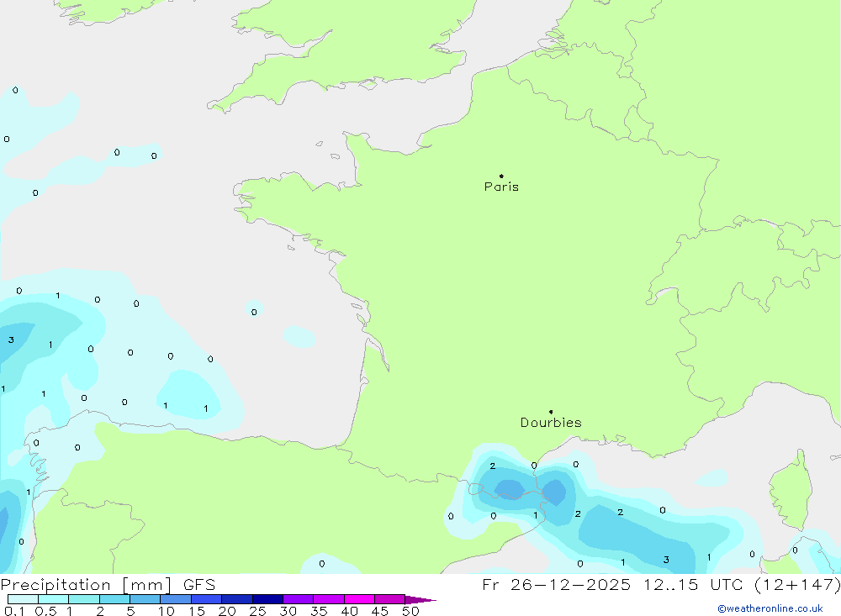The image size is (841, 616).
Task: Select the Dourbies location dot marker
Action: click(551, 412)
